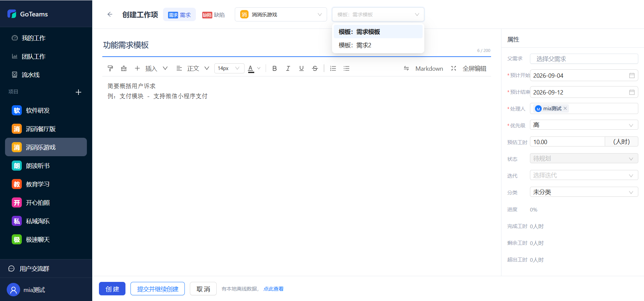Click the add project plus icon

78,92
